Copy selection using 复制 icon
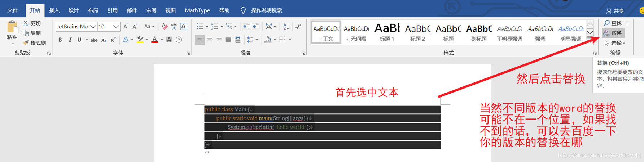644x162 pixels. 26,33
